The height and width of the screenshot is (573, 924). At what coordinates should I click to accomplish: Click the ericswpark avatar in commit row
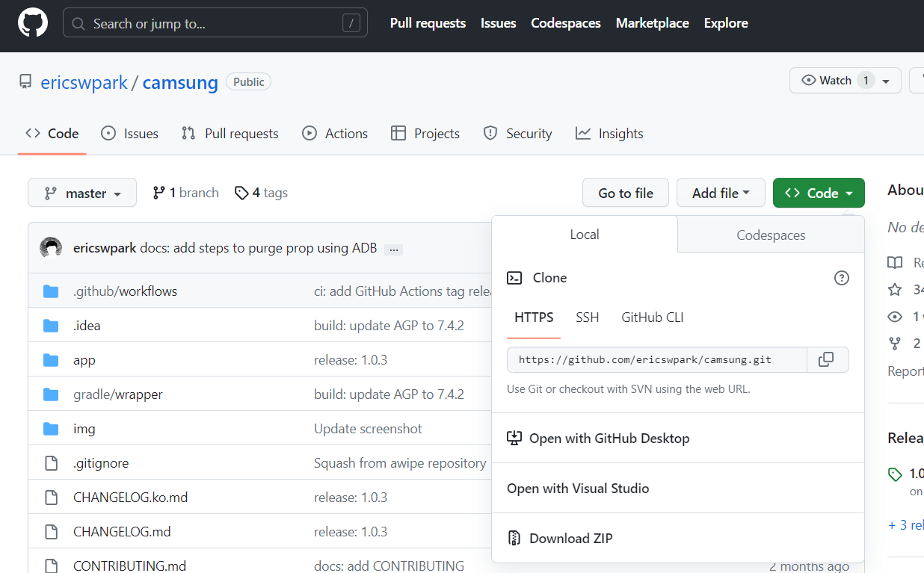click(51, 247)
